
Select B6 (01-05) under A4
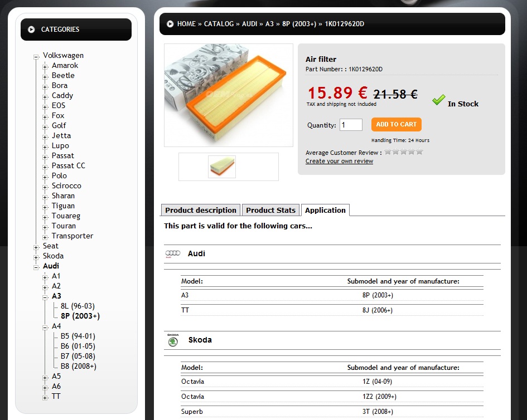[78, 346]
